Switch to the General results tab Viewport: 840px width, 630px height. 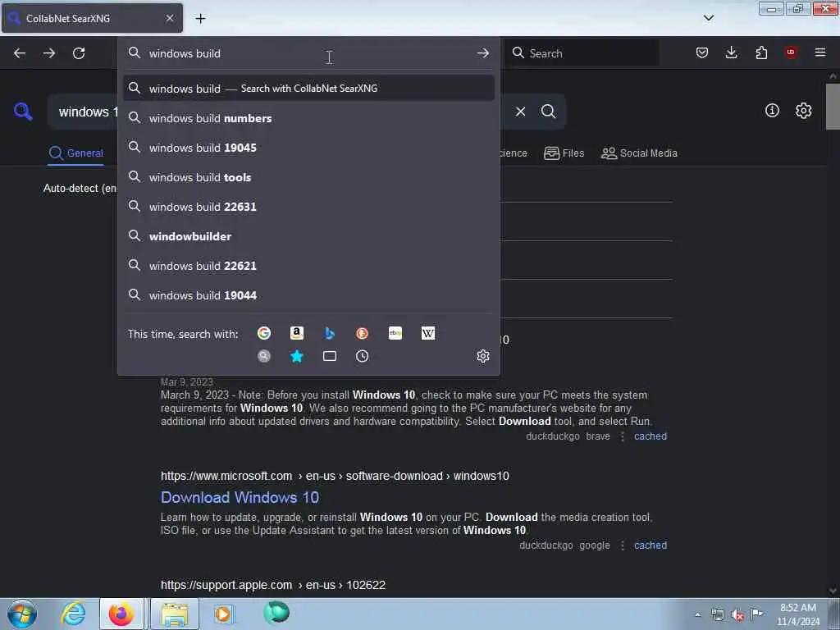(x=75, y=153)
